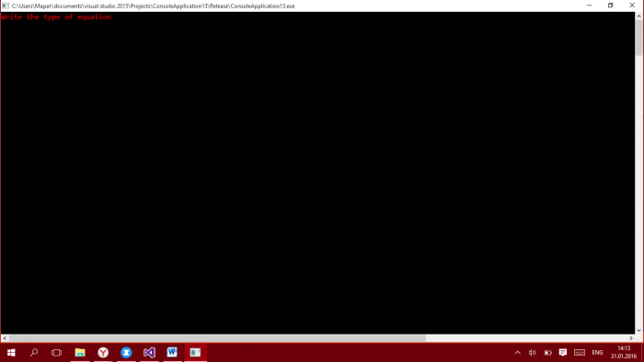Open Yandex browser from the taskbar
The height and width of the screenshot is (362, 644).
103,353
